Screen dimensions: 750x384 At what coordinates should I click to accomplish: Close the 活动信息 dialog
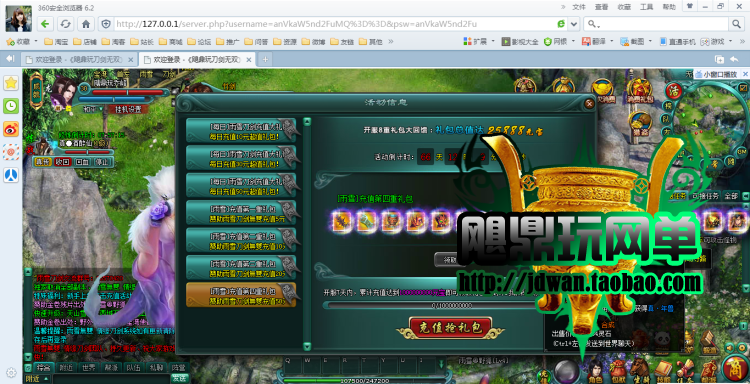(589, 103)
